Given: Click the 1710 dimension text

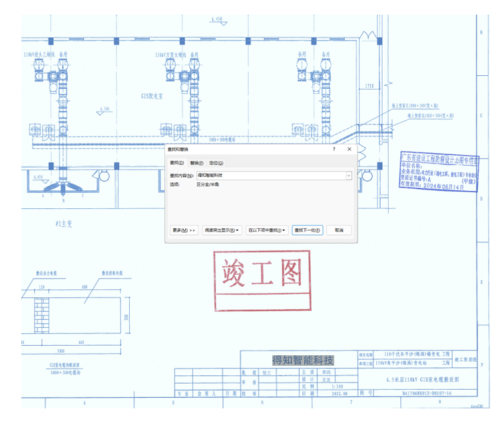Looking at the screenshot, I should 370,86.
